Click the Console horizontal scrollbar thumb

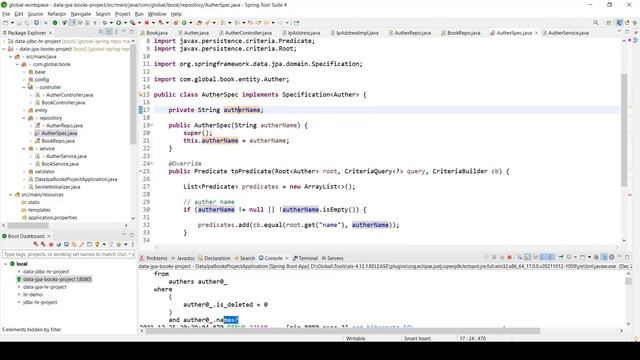[x=343, y=331]
